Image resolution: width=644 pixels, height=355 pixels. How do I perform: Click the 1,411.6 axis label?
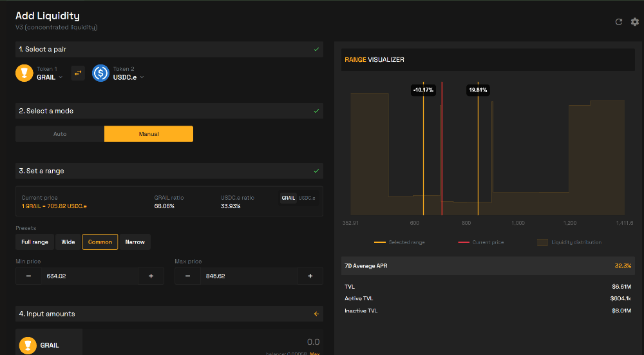click(624, 223)
